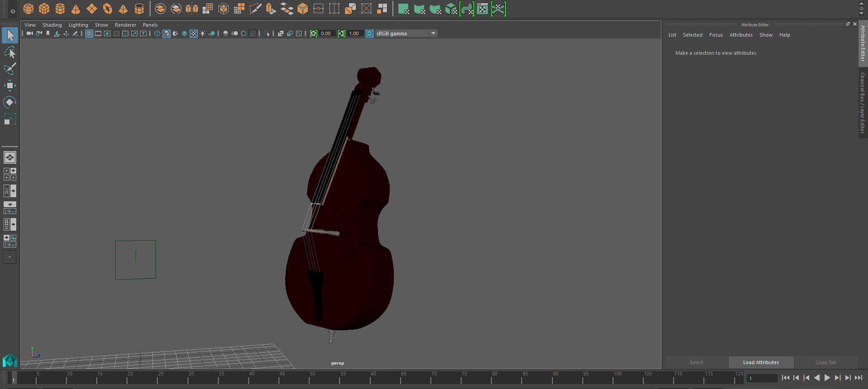Click the polygon cube shelf icon
Image resolution: width=868 pixels, height=389 pixels.
click(44, 9)
